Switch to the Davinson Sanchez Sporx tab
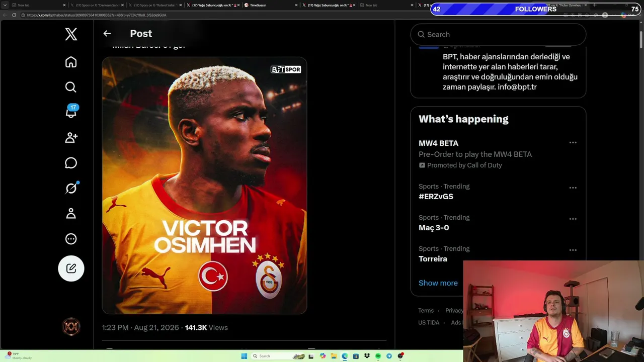The image size is (644, 362). pyautogui.click(x=97, y=5)
